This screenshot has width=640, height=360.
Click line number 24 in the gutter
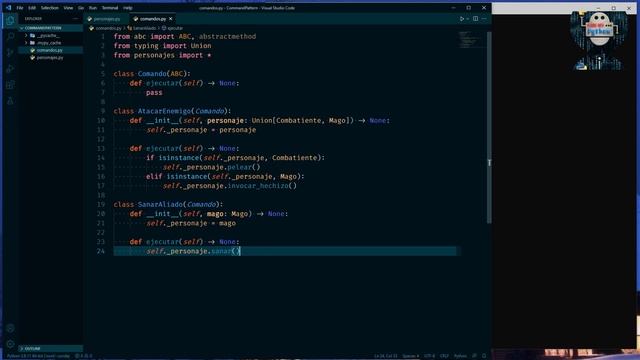pos(101,251)
